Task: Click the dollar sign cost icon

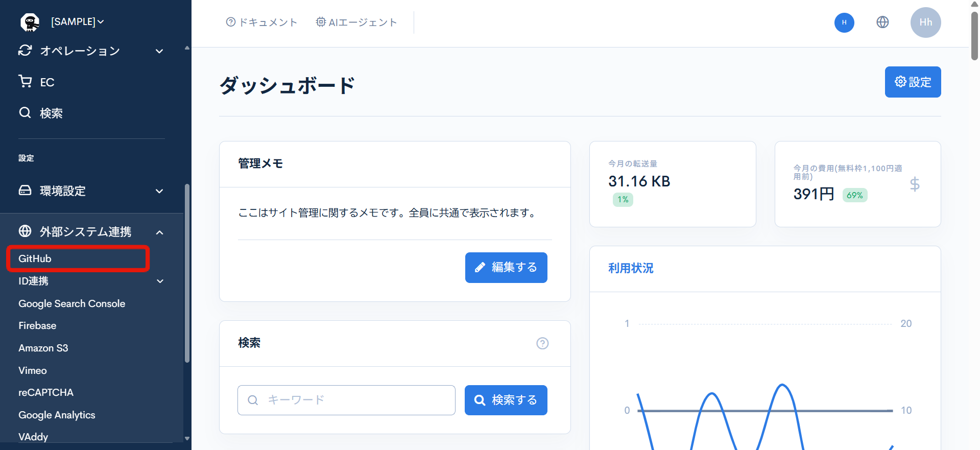Action: pyautogui.click(x=915, y=184)
